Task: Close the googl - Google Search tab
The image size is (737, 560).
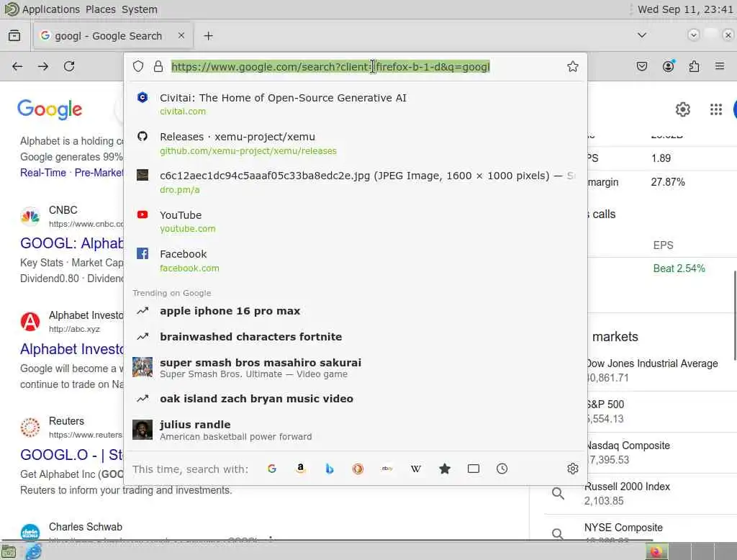Action: [x=181, y=35]
